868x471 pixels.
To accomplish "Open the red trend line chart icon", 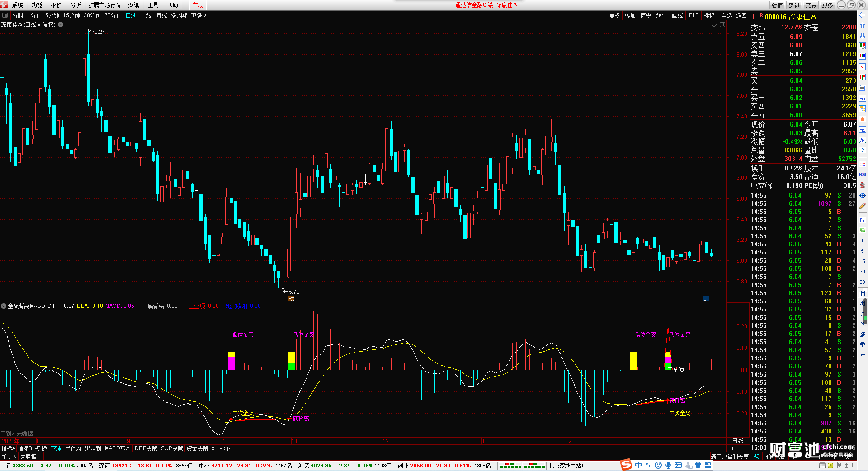I will (863, 67).
